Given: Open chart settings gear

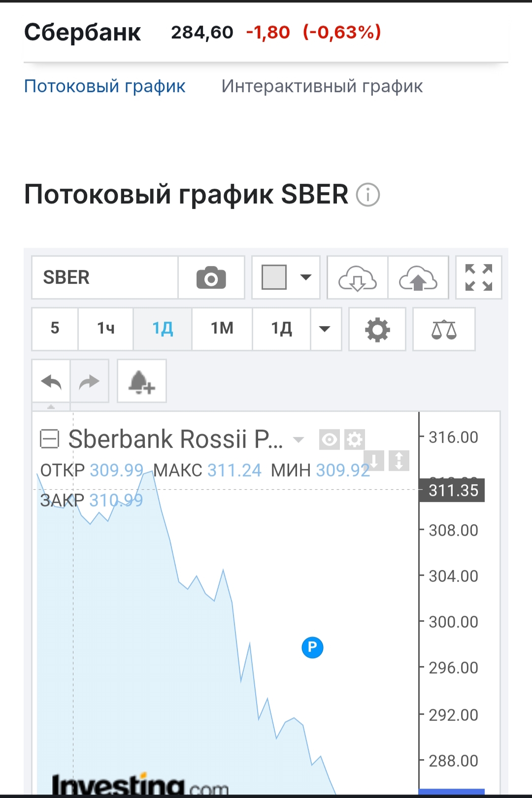Looking at the screenshot, I should [x=377, y=329].
